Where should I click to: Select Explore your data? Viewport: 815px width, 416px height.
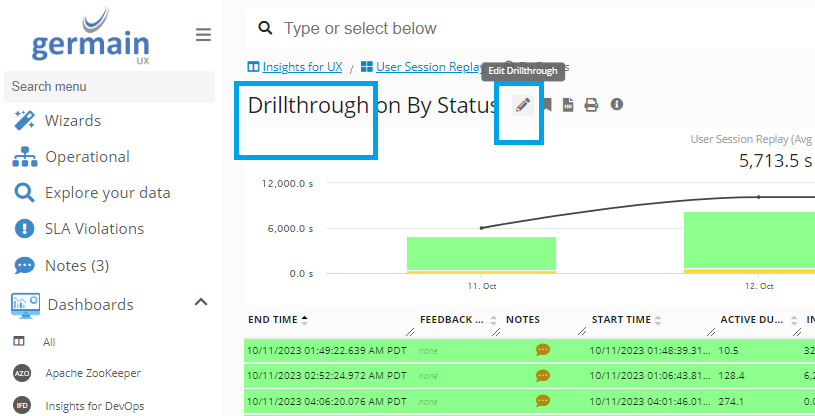tap(107, 193)
